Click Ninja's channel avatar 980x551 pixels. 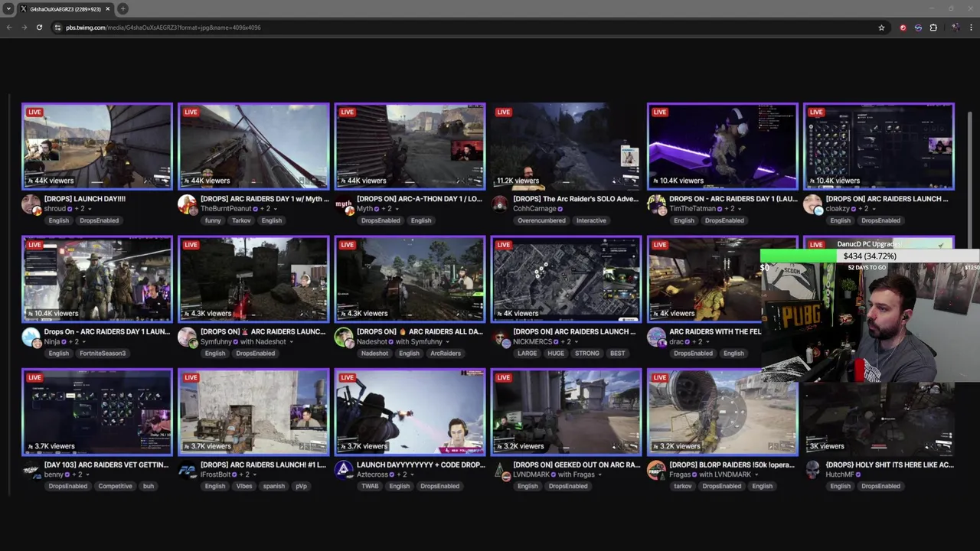(31, 337)
